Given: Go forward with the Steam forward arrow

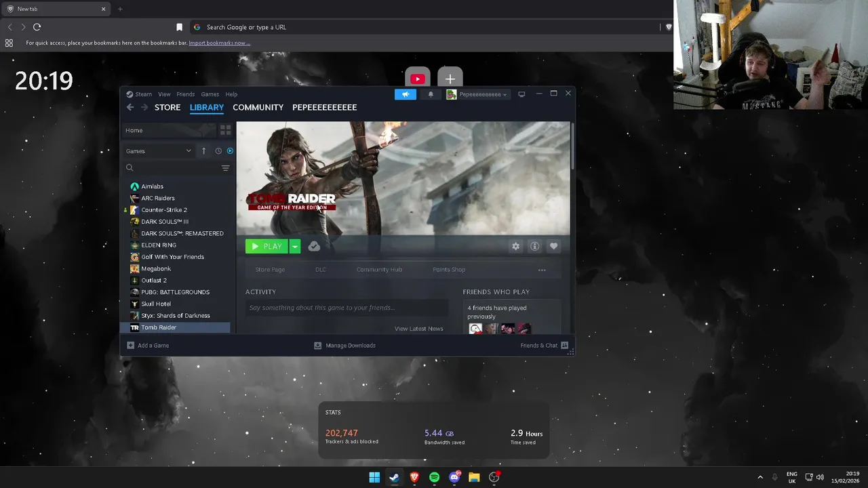Looking at the screenshot, I should coord(144,107).
